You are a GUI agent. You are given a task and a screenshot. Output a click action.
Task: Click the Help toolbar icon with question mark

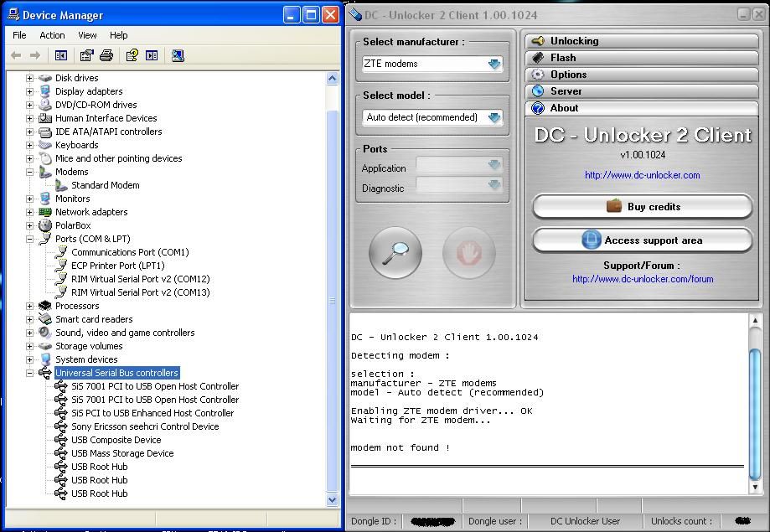coord(132,55)
